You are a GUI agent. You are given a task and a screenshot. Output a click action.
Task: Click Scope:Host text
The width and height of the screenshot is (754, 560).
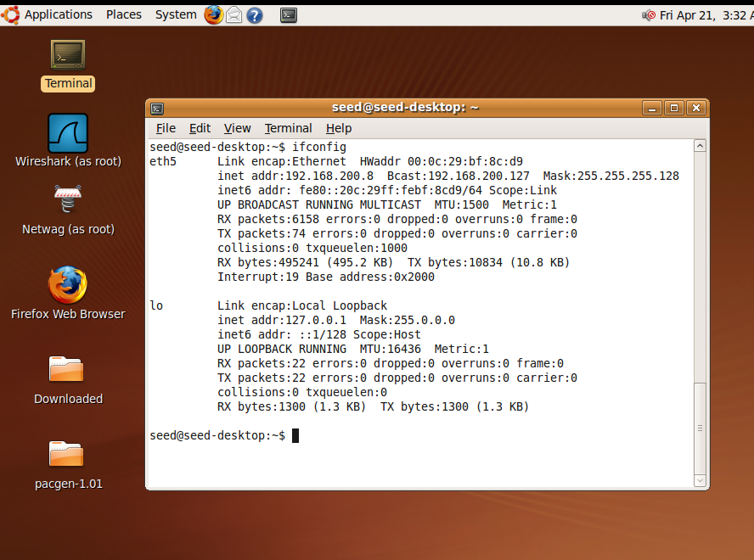[x=386, y=334]
